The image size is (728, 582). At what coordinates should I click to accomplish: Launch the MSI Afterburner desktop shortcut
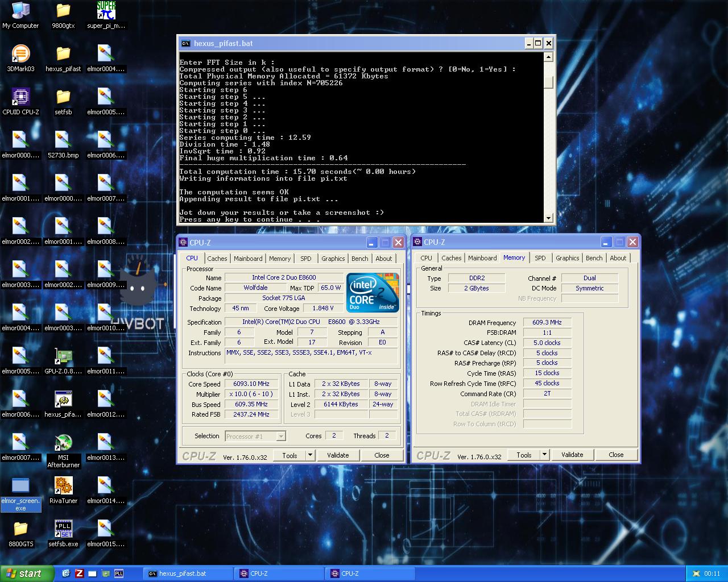63,451
